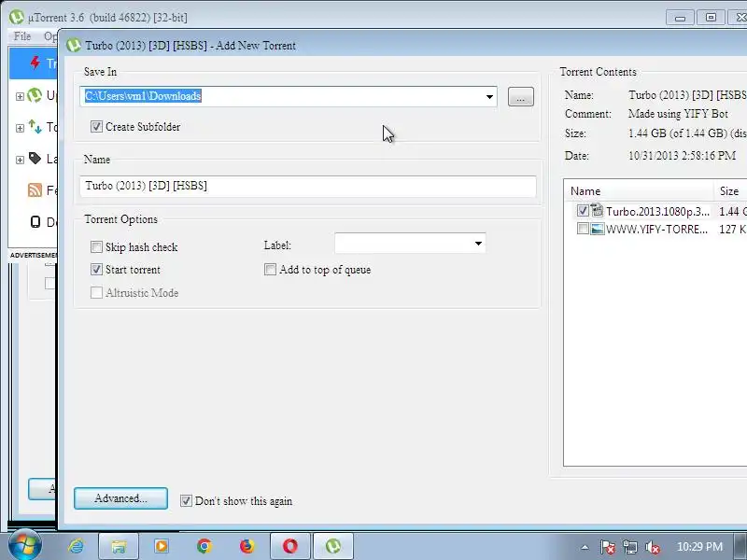The height and width of the screenshot is (560, 747).
Task: Open the Save In path dropdown
Action: tap(489, 97)
